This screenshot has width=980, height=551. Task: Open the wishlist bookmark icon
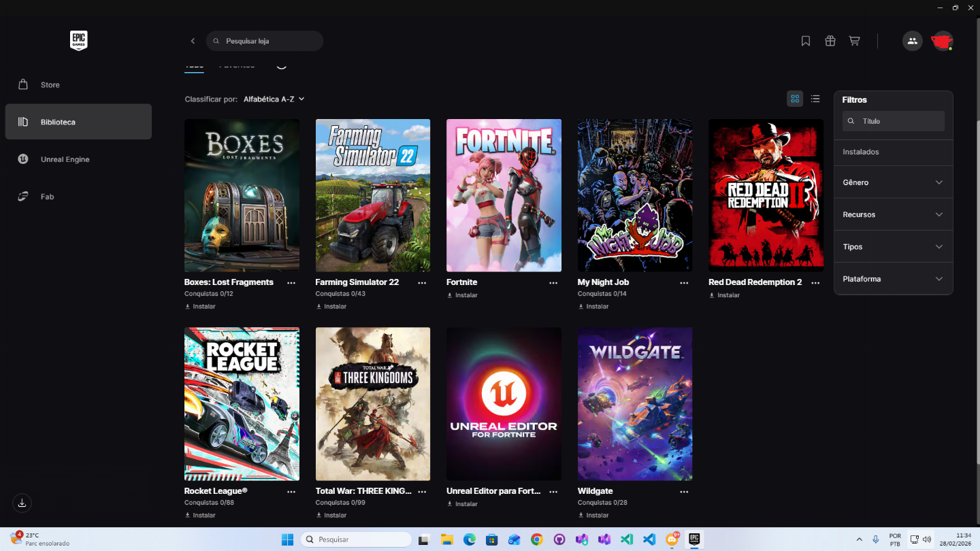(806, 41)
